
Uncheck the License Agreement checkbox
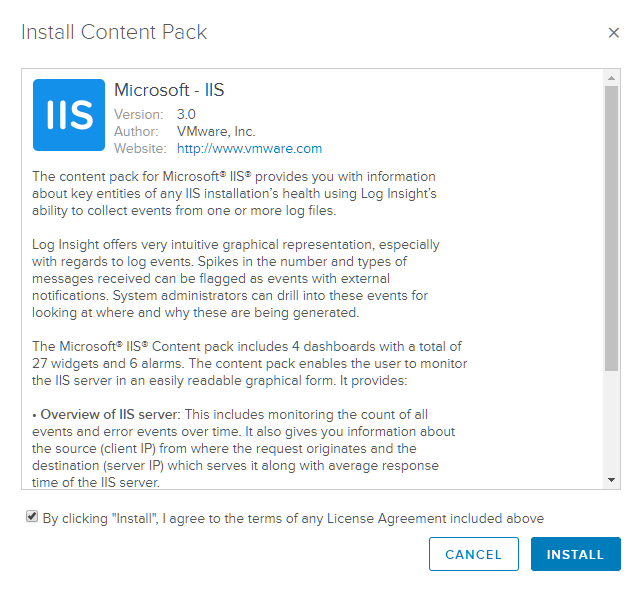[x=32, y=518]
